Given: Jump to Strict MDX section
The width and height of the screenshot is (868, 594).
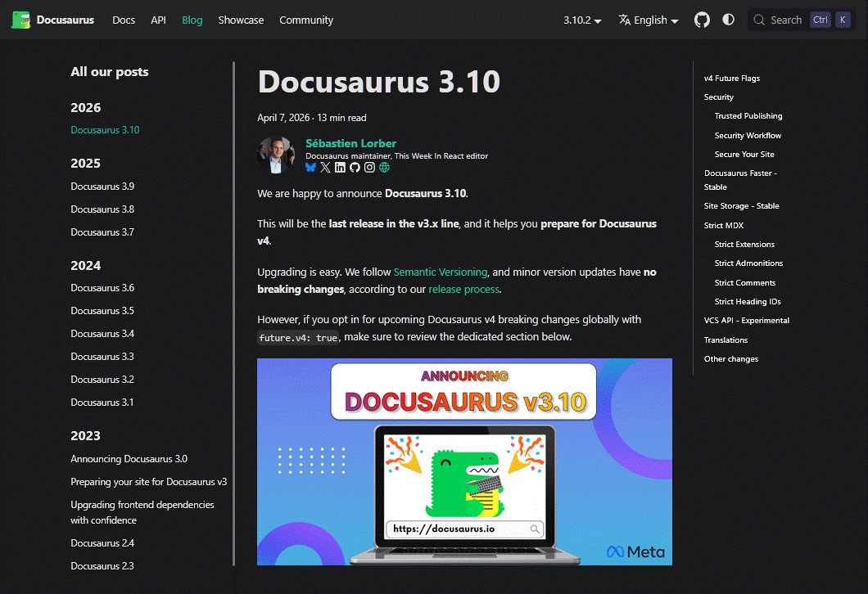Looking at the screenshot, I should coord(724,225).
